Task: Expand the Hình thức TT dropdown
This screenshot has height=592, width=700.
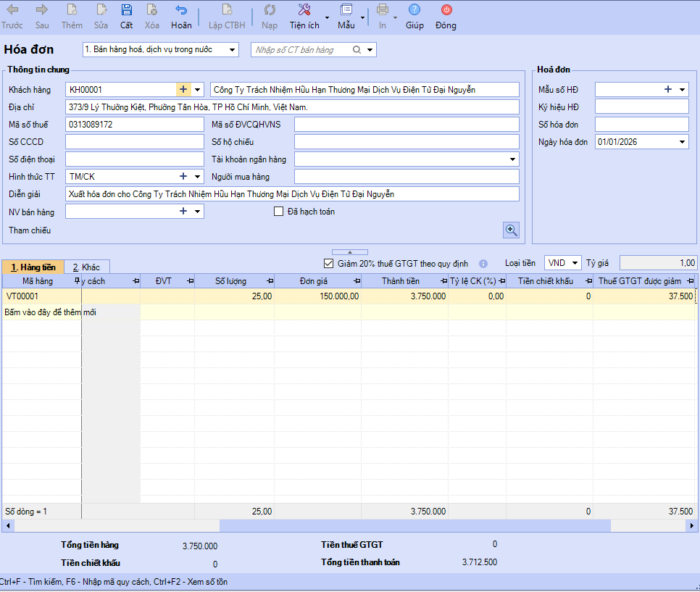Action: 197,177
